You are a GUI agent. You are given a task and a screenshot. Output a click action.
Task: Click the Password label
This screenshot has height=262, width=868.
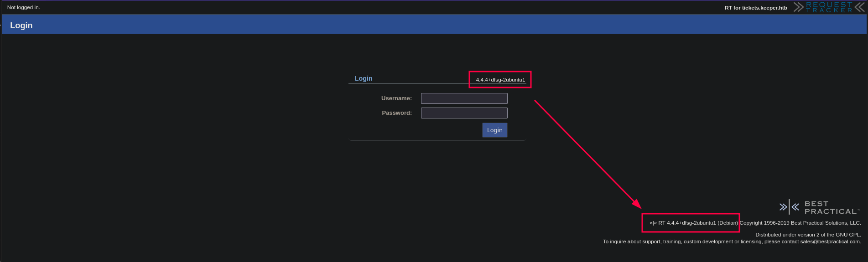[x=396, y=113]
